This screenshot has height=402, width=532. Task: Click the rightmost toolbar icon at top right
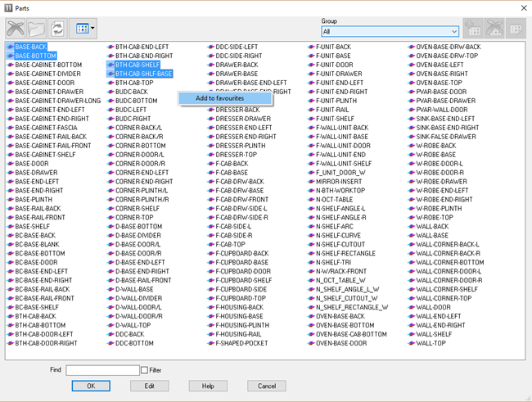click(517, 28)
